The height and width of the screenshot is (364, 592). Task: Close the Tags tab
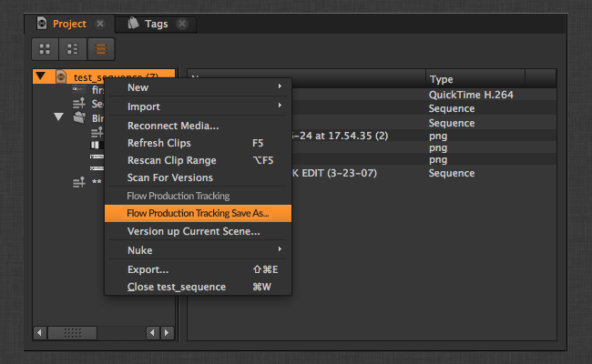click(182, 24)
